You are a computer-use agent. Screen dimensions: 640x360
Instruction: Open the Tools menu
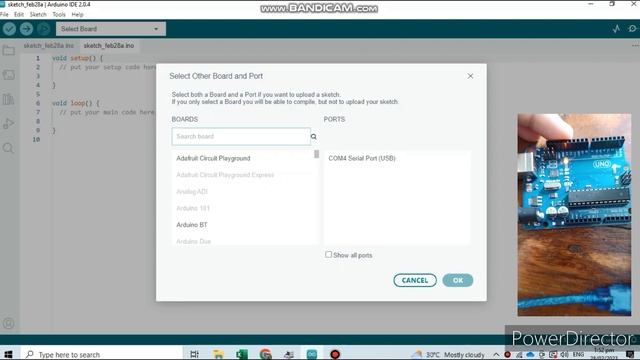59,14
